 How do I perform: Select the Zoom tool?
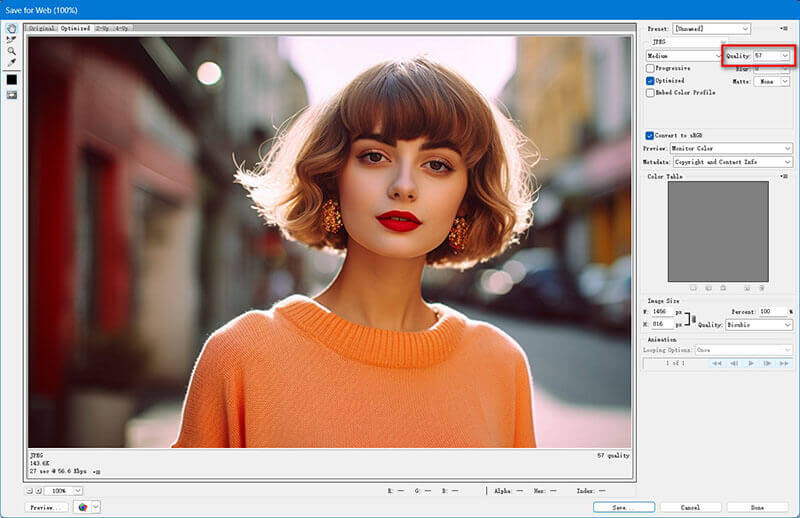[x=12, y=50]
